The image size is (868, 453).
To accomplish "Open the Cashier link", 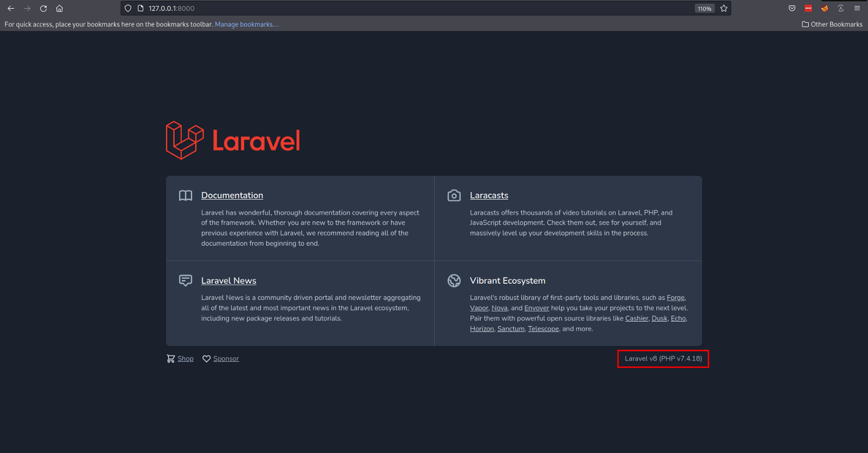I will tap(636, 318).
